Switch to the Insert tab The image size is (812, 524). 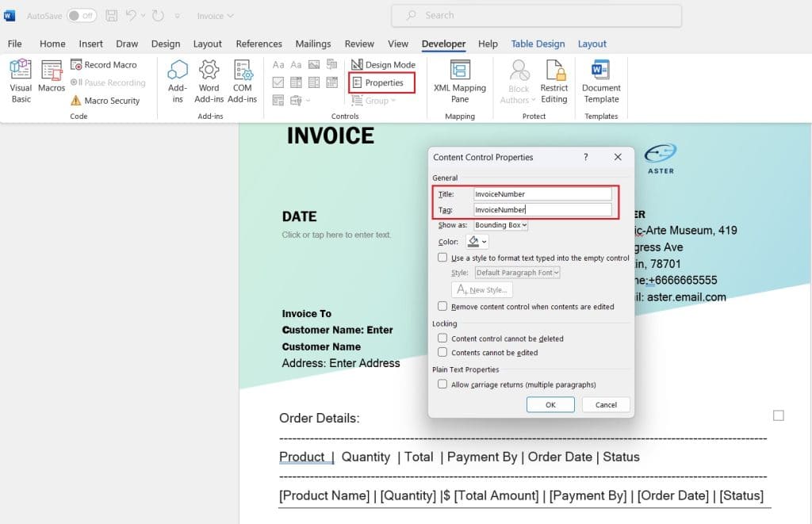pyautogui.click(x=90, y=44)
